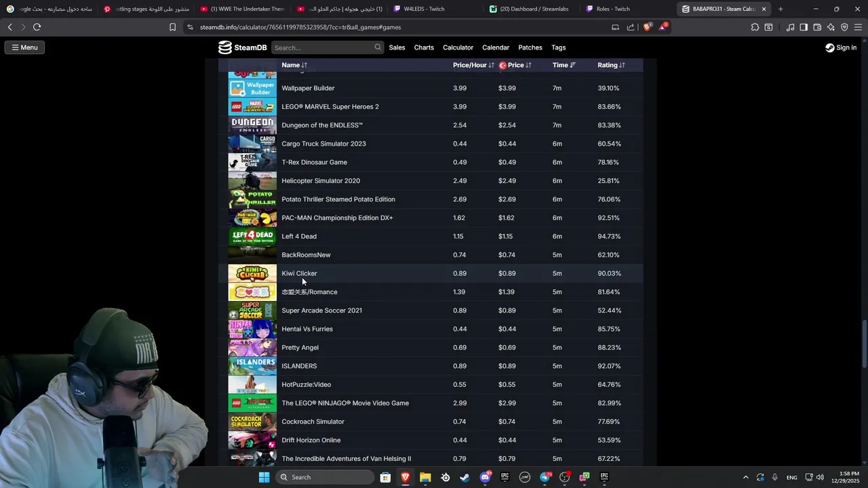
Task: Click the bookmark icon in the address bar
Action: (172, 27)
